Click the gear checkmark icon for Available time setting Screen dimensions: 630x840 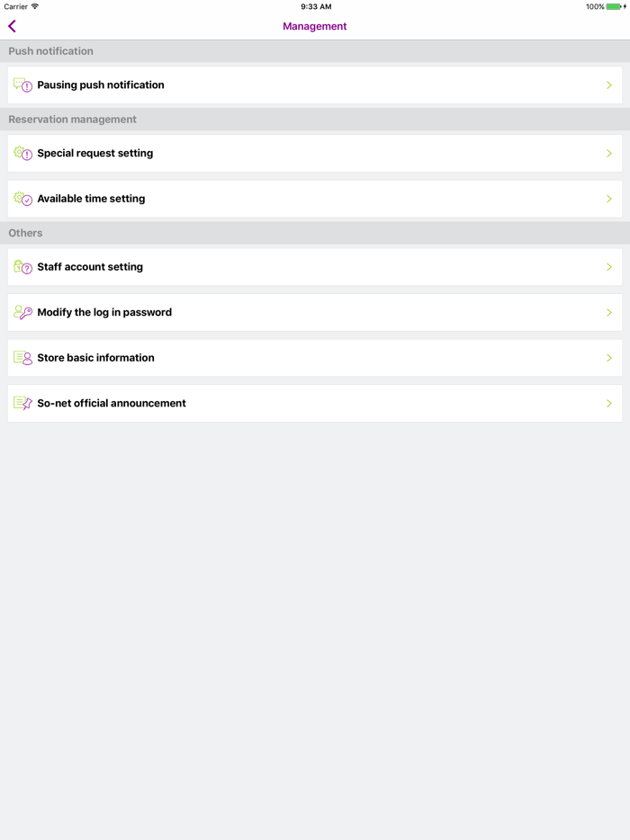(21, 198)
